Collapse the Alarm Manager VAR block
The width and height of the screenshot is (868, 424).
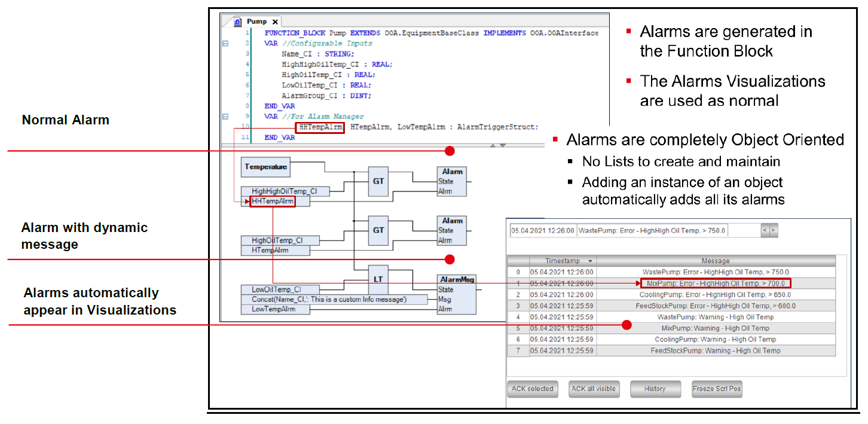click(x=225, y=117)
